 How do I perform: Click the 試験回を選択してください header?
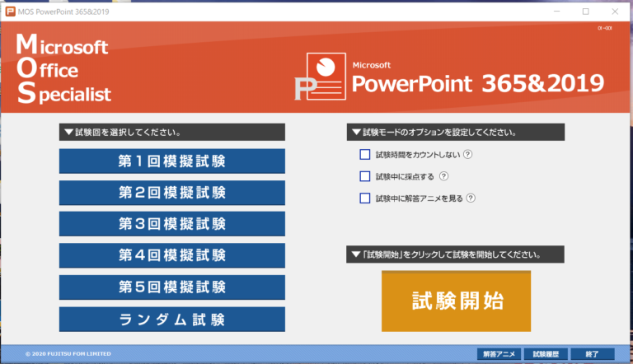tap(172, 132)
